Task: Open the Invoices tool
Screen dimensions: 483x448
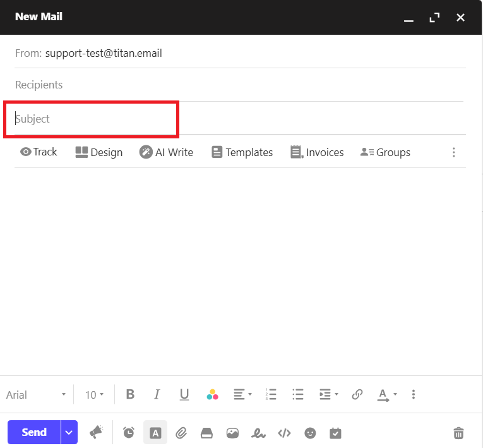Action: [317, 152]
